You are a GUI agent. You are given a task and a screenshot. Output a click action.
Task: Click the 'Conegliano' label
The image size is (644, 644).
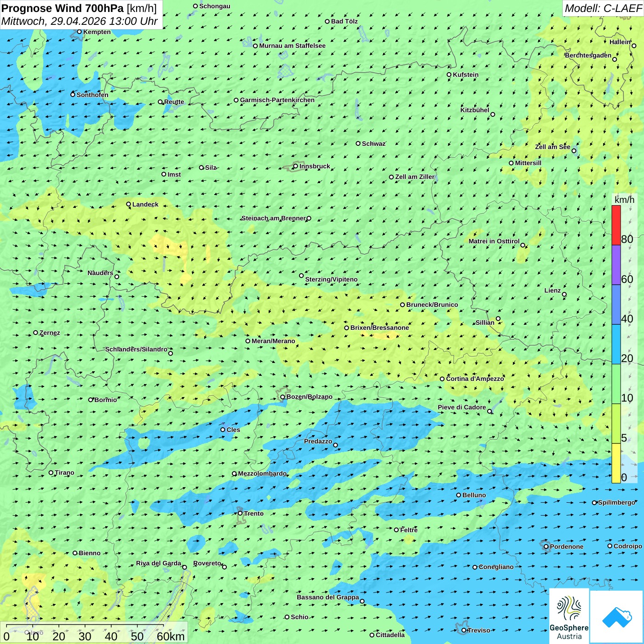point(496,567)
